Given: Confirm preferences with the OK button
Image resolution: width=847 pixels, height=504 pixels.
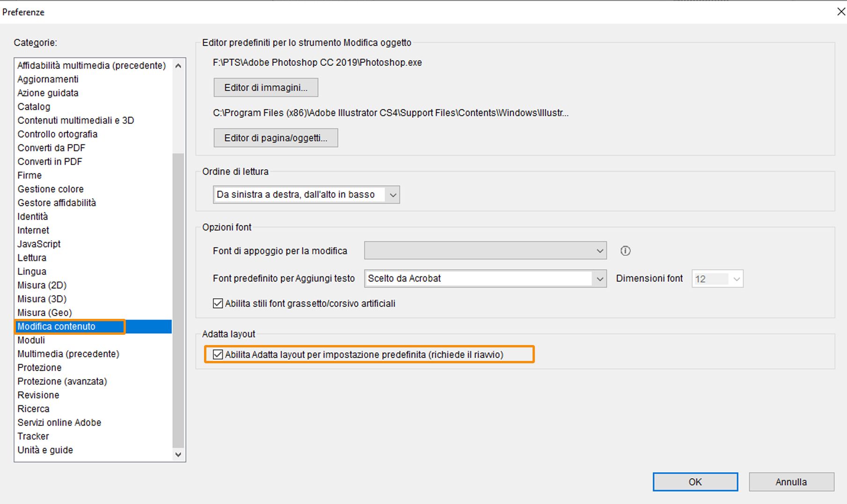Looking at the screenshot, I should (x=695, y=482).
